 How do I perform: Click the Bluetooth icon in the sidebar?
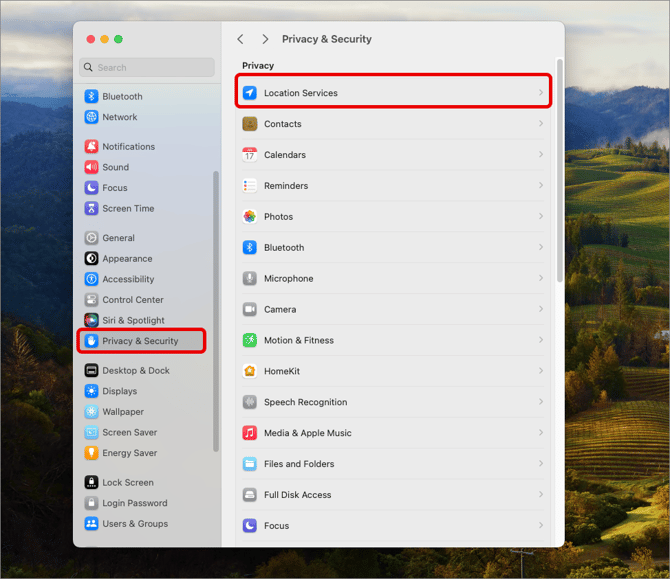point(91,96)
